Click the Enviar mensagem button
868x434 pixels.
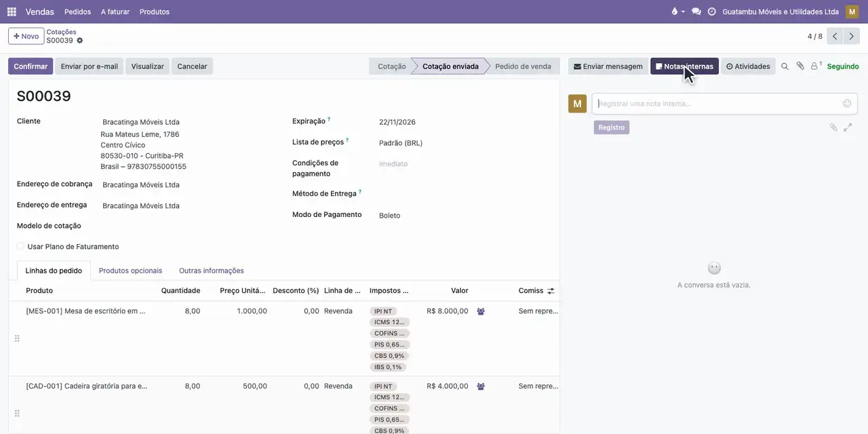pos(608,66)
